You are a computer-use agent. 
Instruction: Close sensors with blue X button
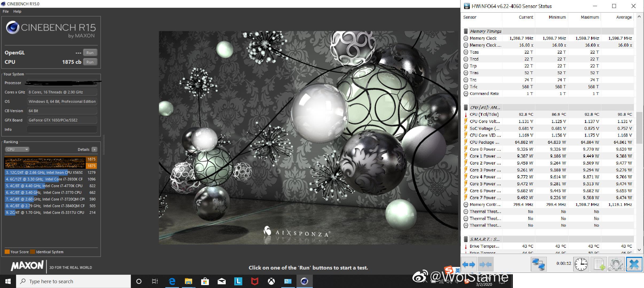coord(634,264)
